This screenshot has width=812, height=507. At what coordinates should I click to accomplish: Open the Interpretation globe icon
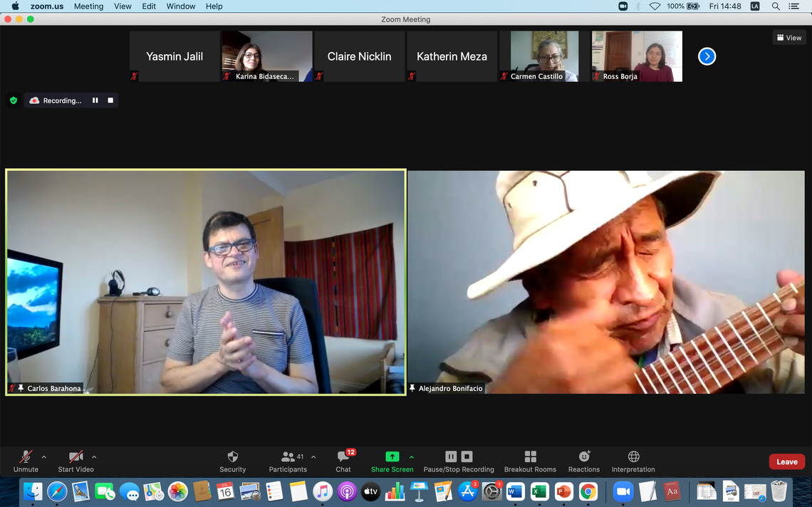point(633,457)
